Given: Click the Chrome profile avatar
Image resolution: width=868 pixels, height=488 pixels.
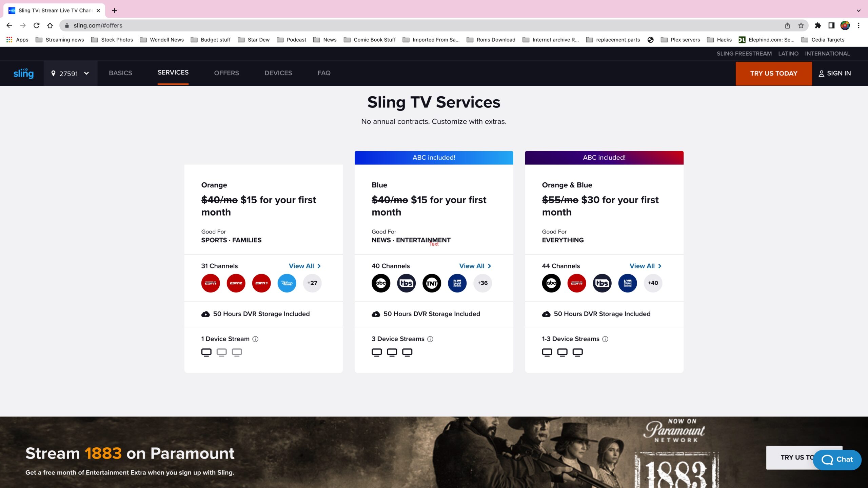Looking at the screenshot, I should 845,25.
